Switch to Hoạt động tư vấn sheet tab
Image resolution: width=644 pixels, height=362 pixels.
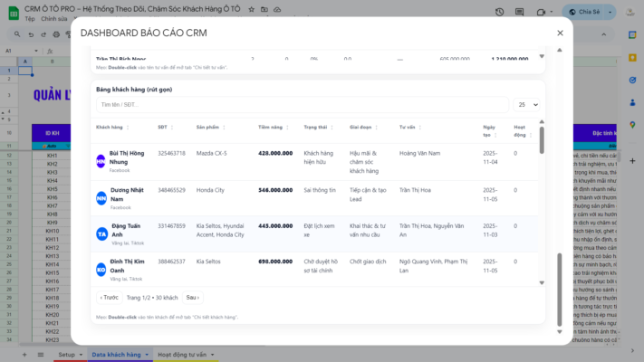(187, 355)
